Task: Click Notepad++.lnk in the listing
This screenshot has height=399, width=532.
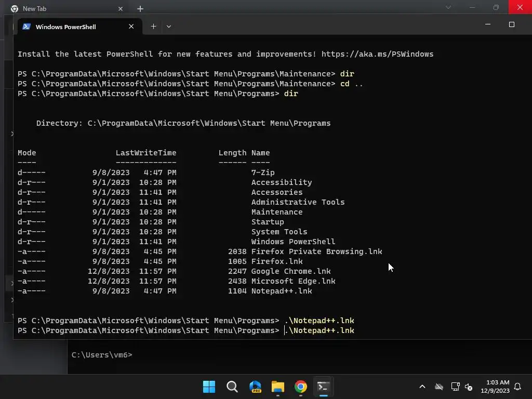Action: [x=282, y=291]
